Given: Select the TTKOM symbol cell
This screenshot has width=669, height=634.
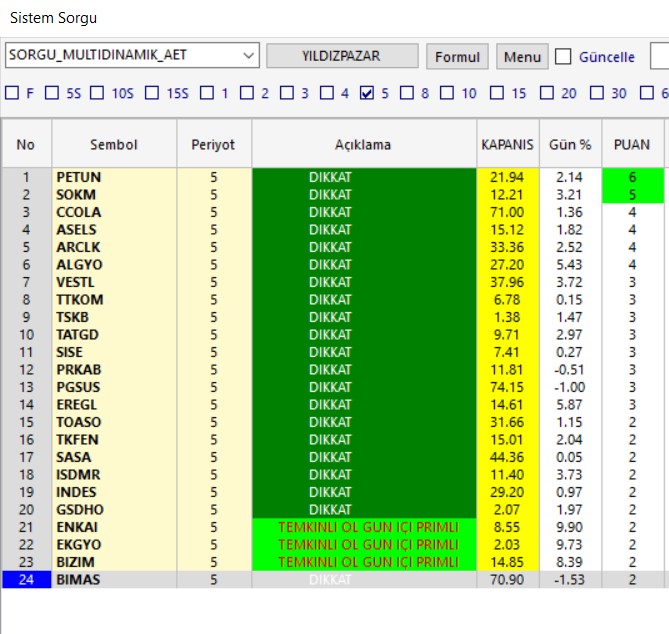Looking at the screenshot, I should click(114, 300).
